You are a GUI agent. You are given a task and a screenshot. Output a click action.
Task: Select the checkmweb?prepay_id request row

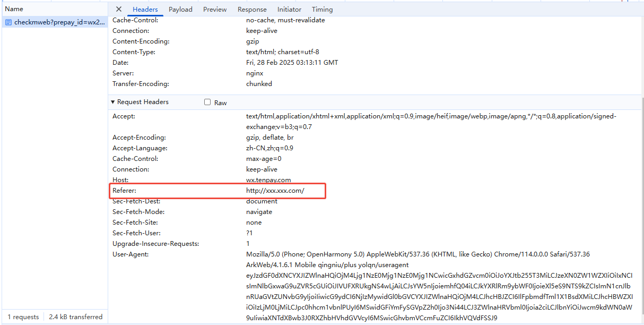54,22
